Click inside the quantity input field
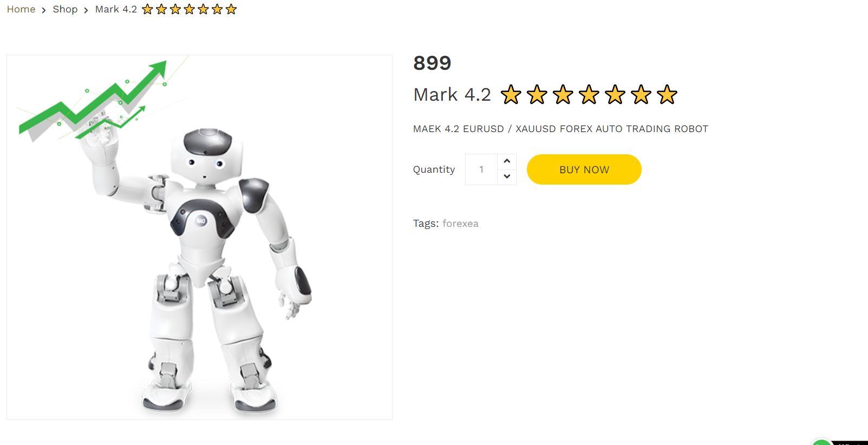 481,169
